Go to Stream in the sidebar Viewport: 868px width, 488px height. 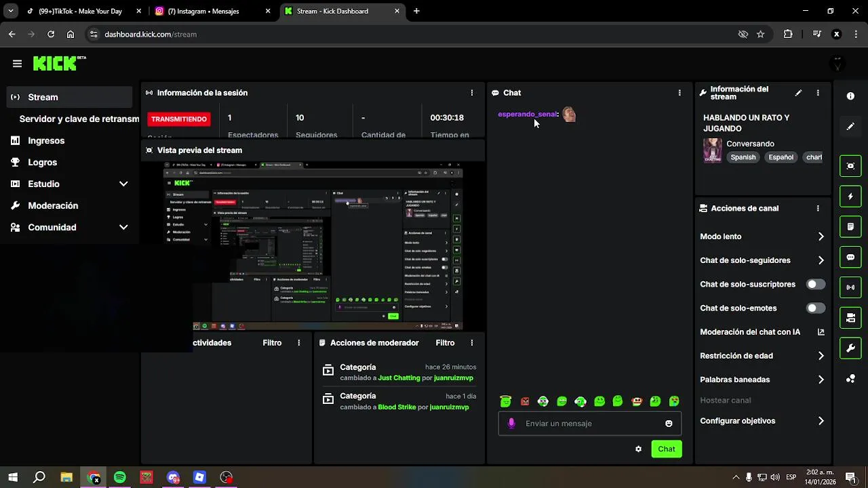click(x=69, y=97)
